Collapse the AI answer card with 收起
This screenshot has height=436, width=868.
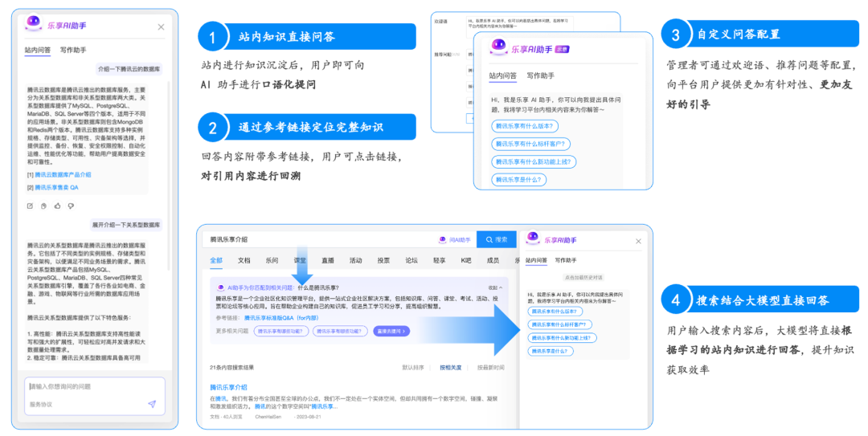pyautogui.click(x=495, y=287)
